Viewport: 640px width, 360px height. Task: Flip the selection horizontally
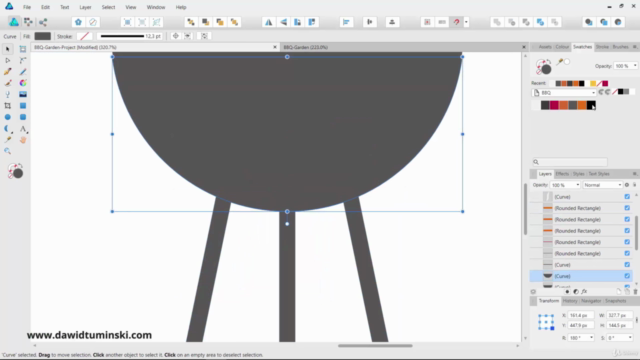[x=268, y=22]
